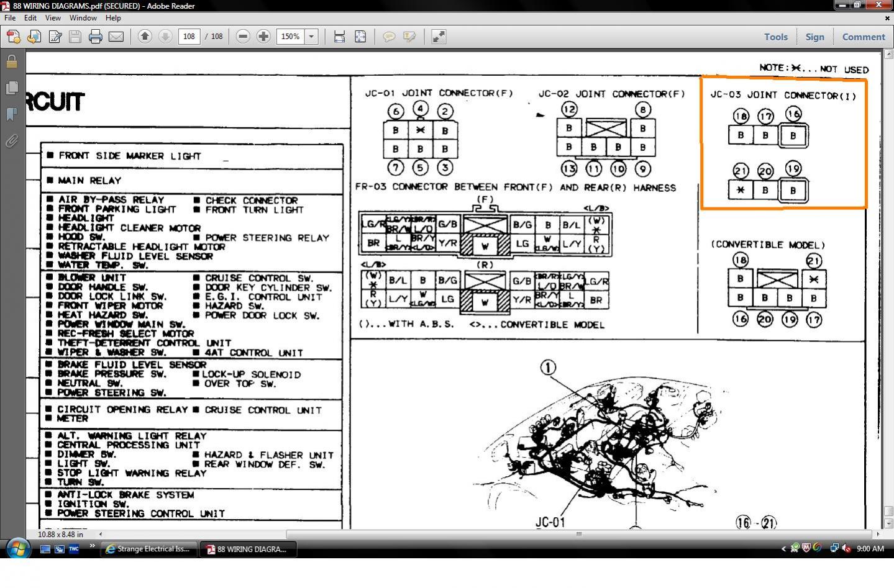
Task: Click the Zoom In plus button
Action: click(263, 37)
